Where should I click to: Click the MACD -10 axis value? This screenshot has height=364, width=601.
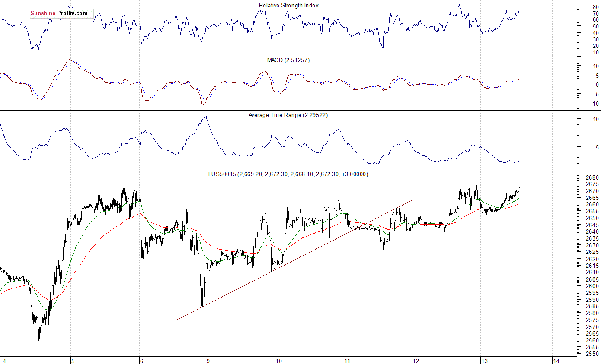[x=595, y=104]
